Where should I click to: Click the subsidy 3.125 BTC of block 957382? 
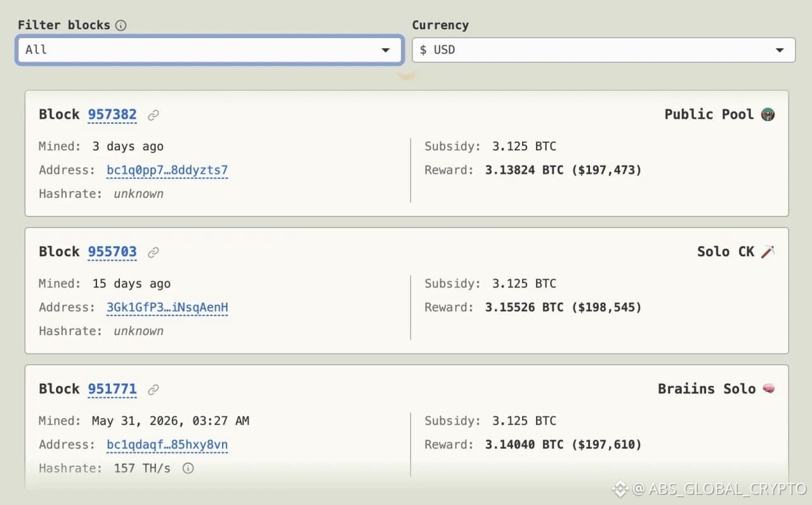(524, 147)
